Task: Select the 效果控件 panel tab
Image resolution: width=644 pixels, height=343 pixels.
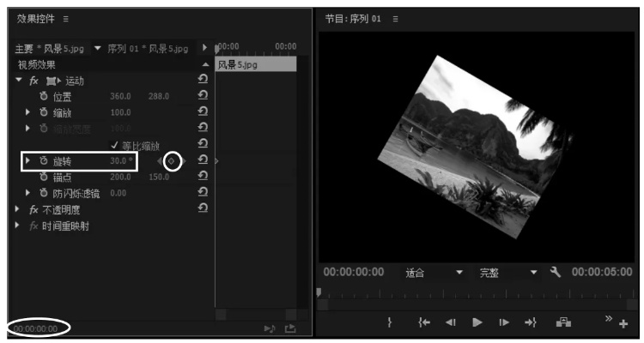Action: pyautogui.click(x=36, y=19)
